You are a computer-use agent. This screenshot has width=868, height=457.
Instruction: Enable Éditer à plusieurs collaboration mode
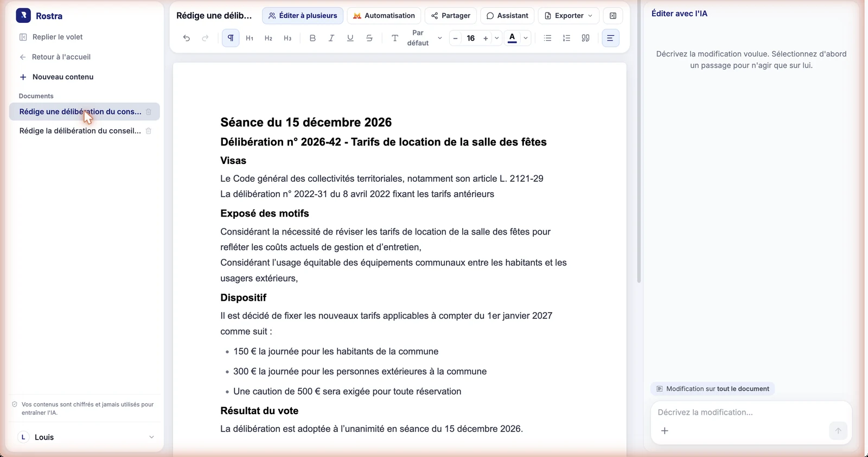[303, 16]
